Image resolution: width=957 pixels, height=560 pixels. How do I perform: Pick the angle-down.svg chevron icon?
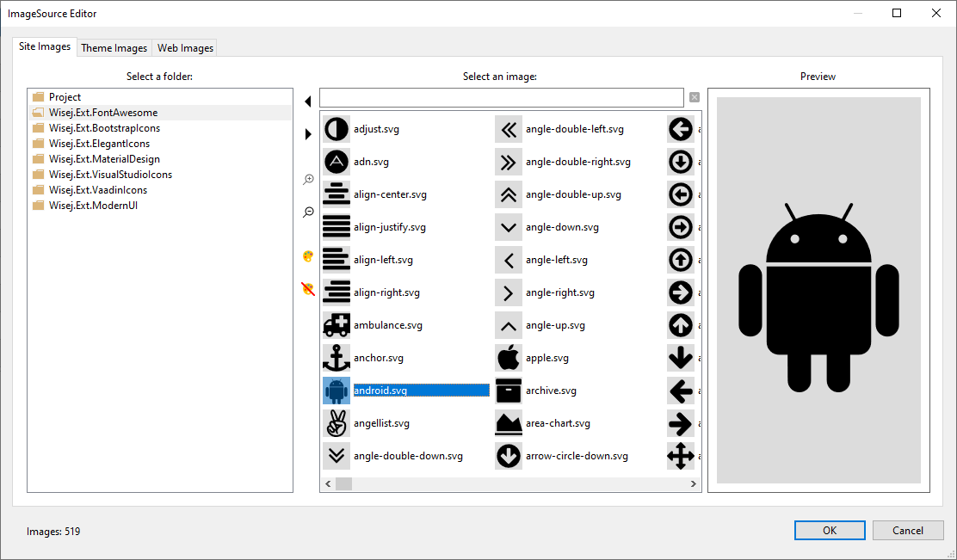(509, 228)
